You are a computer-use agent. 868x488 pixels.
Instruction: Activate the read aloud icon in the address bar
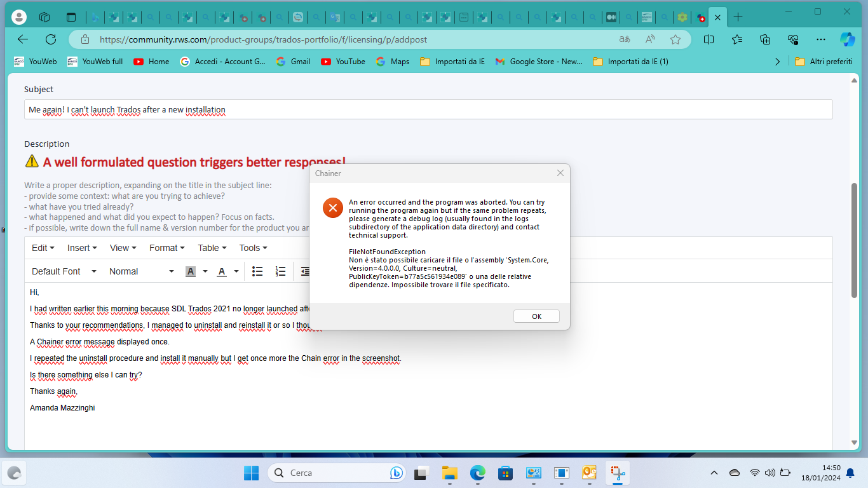650,39
